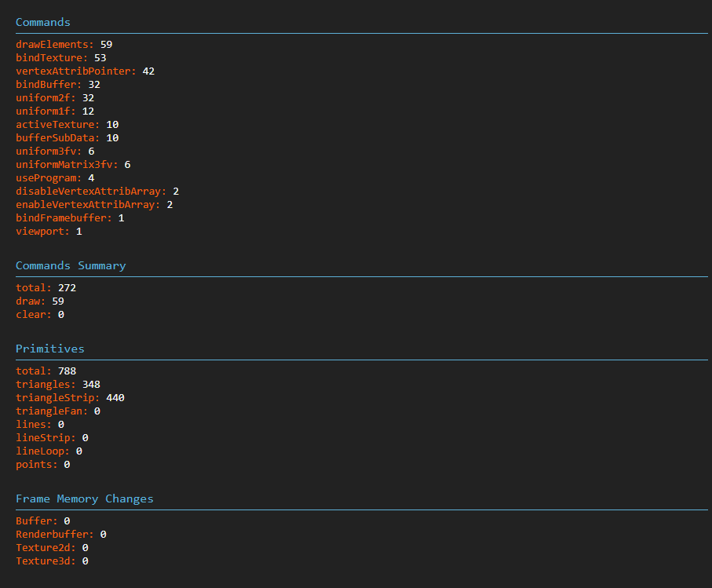Select the triangleStrip: 440 entry
Screen dimensions: 712x588
[70, 398]
